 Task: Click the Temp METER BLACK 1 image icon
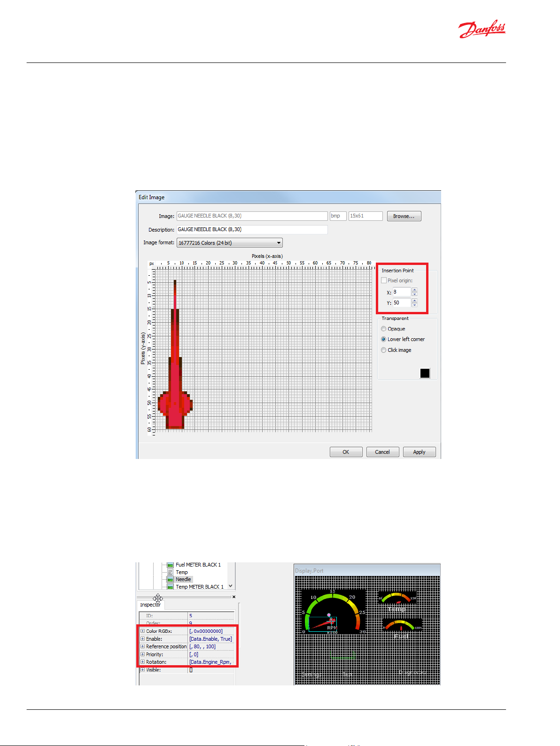pos(171,587)
